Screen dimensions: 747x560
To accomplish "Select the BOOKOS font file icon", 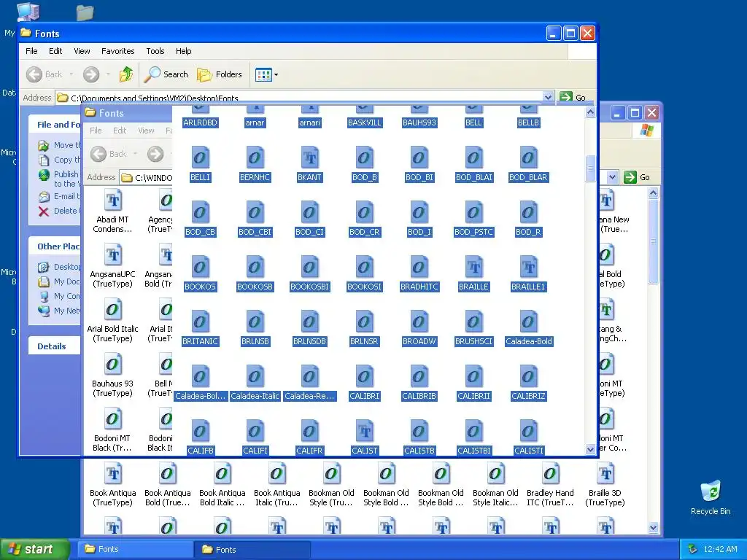I will coord(200,268).
